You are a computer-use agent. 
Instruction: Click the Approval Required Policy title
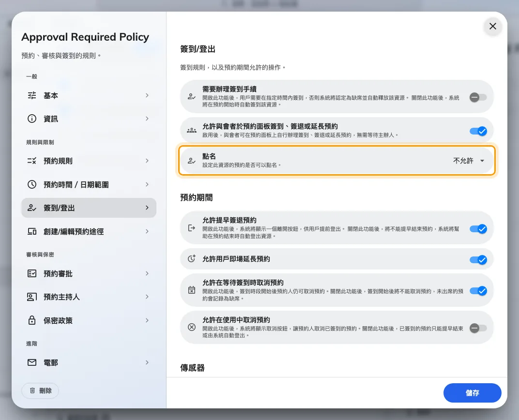85,37
